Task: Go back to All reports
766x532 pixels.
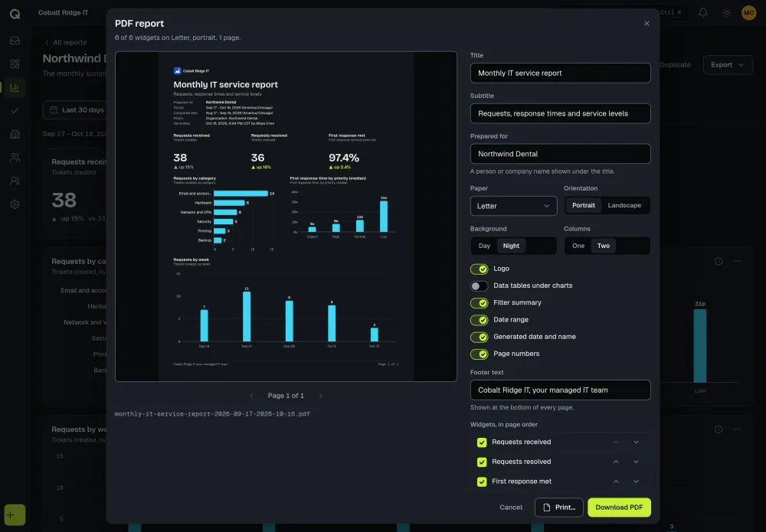Action: click(66, 42)
